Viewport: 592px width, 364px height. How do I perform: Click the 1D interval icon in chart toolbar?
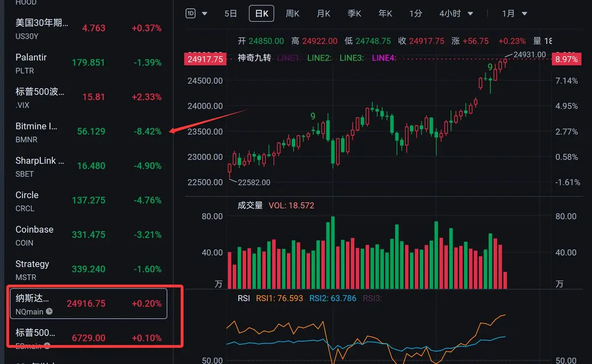pos(190,13)
